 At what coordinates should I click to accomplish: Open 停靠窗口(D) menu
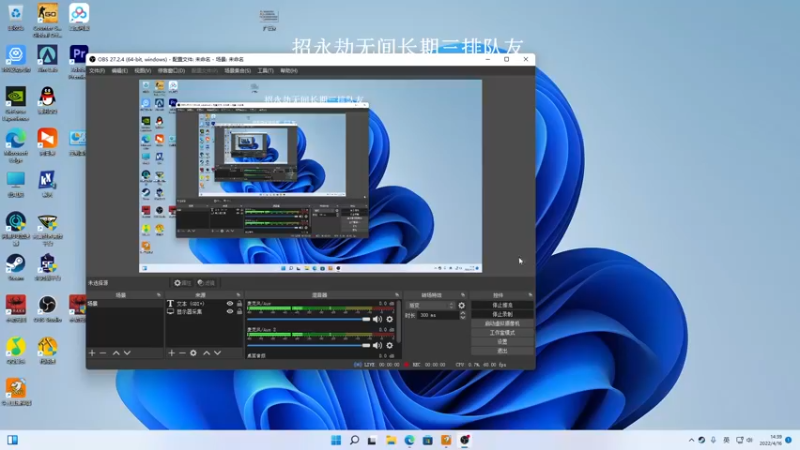point(171,70)
